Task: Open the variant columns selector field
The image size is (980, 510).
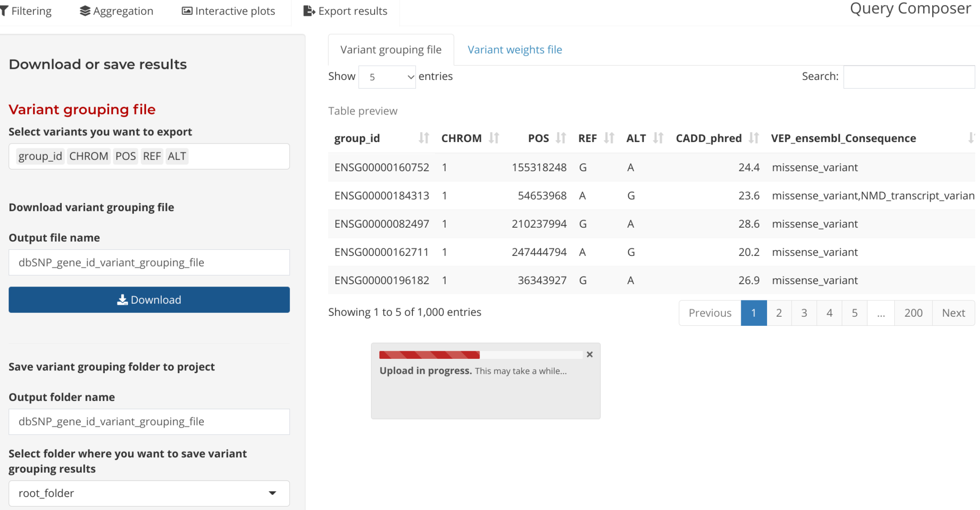Action: click(230, 156)
